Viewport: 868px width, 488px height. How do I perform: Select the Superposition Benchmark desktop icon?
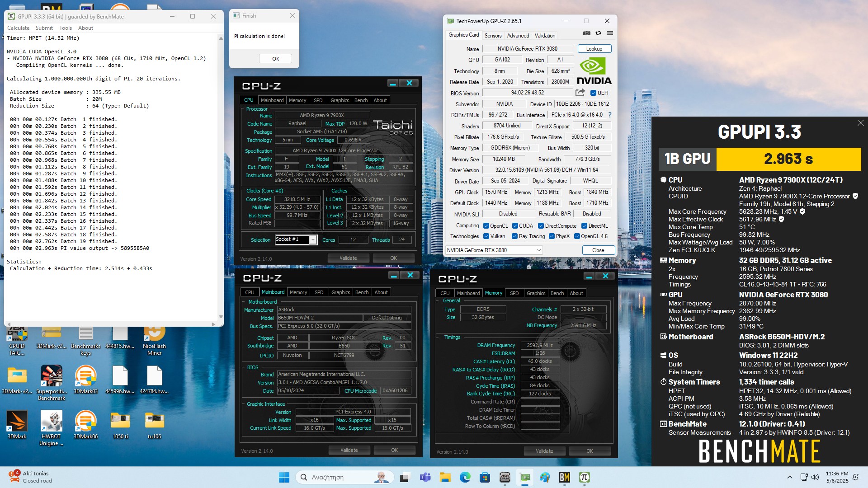(x=52, y=383)
